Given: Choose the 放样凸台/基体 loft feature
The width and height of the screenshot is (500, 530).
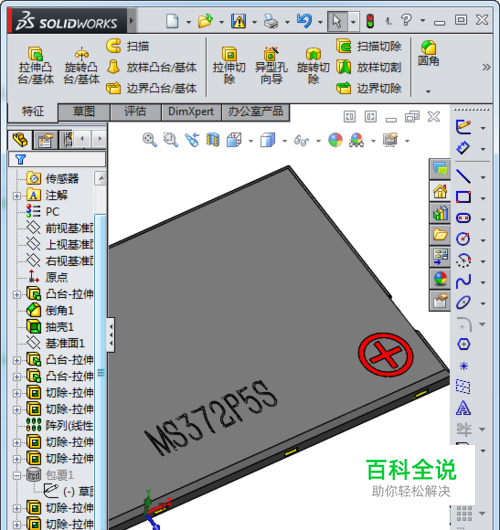Looking at the screenshot, I should (151, 67).
